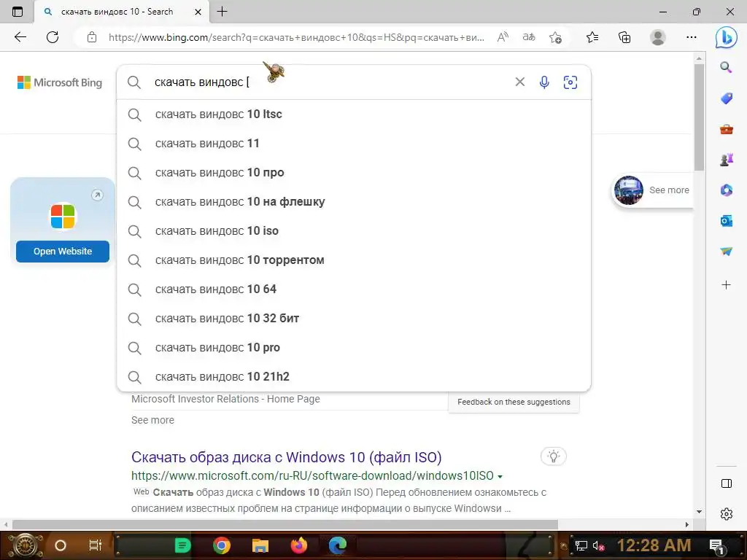This screenshot has width=747, height=560.
Task: Select suggestion скачать виндовс 10 ltsc
Action: point(354,114)
